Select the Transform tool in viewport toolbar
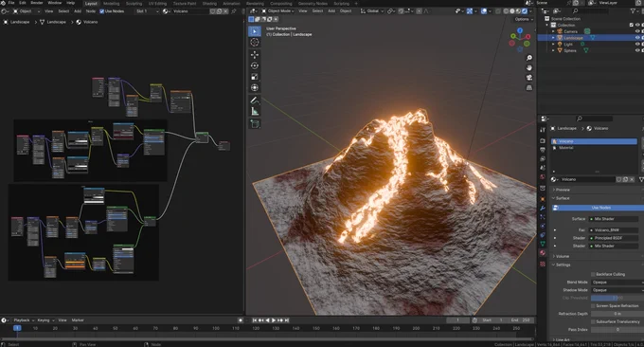 255,87
